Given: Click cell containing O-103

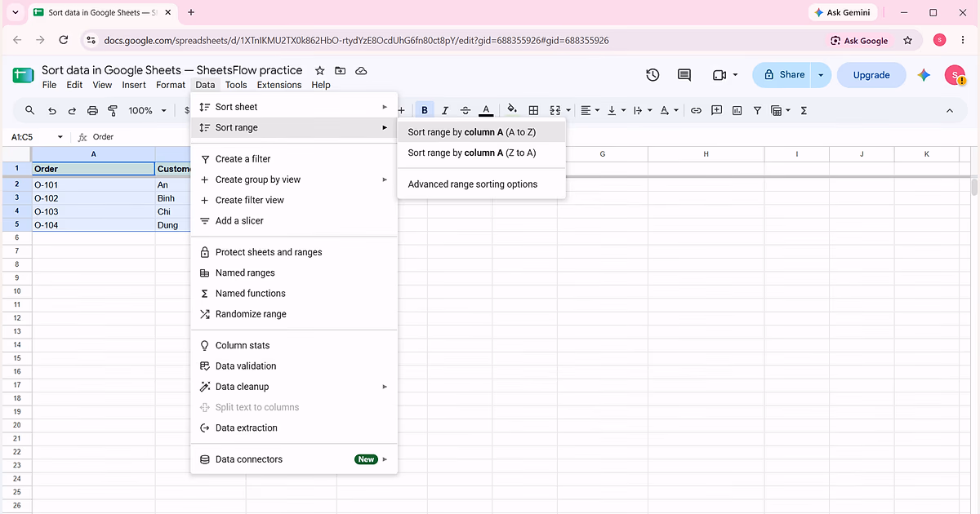Looking at the screenshot, I should point(94,211).
